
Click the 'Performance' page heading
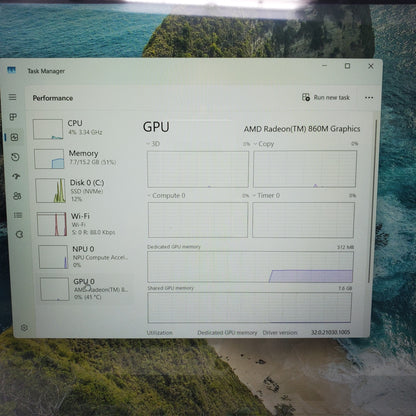[x=53, y=98]
